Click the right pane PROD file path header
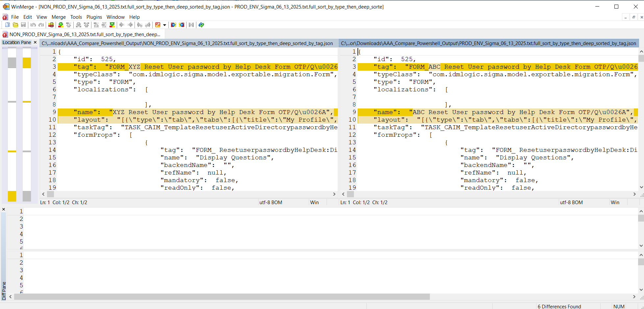Image resolution: width=644 pixels, height=309 pixels. 488,43
